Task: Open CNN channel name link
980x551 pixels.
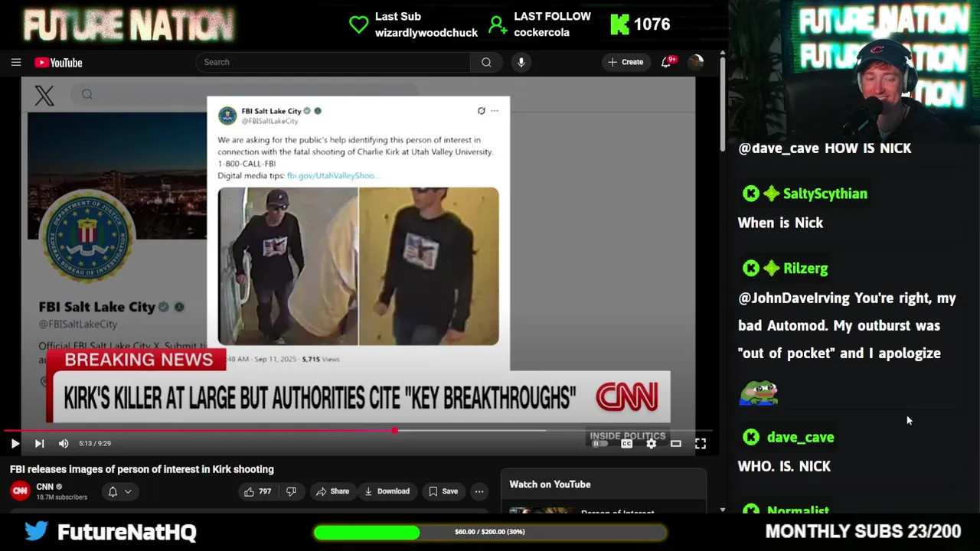Action: click(45, 487)
